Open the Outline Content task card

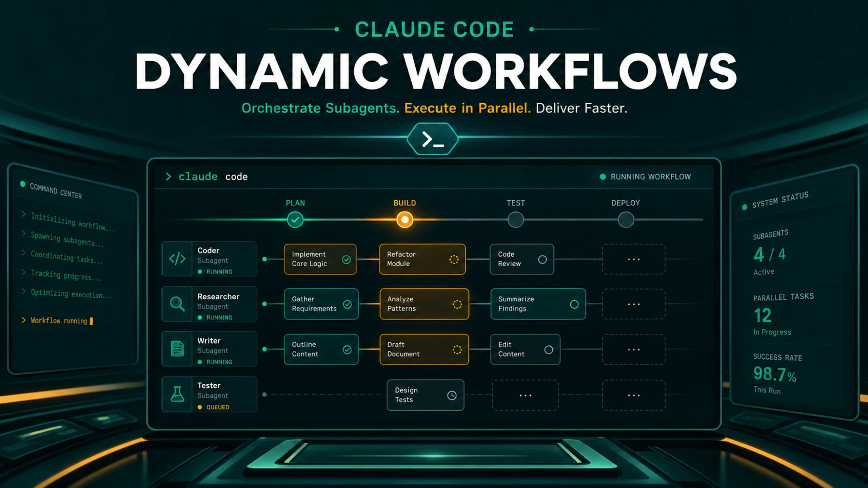tap(321, 349)
